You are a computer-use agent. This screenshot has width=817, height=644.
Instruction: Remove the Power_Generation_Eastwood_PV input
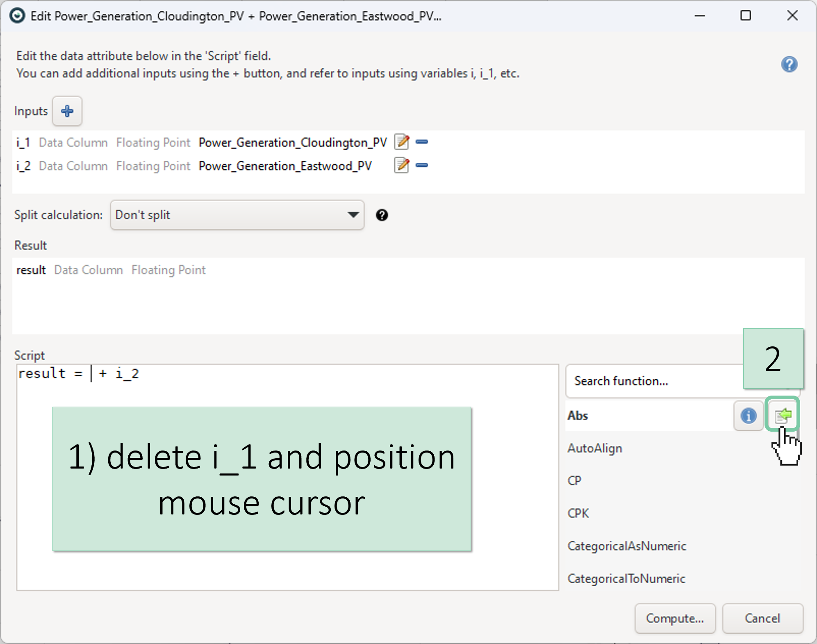pyautogui.click(x=422, y=165)
